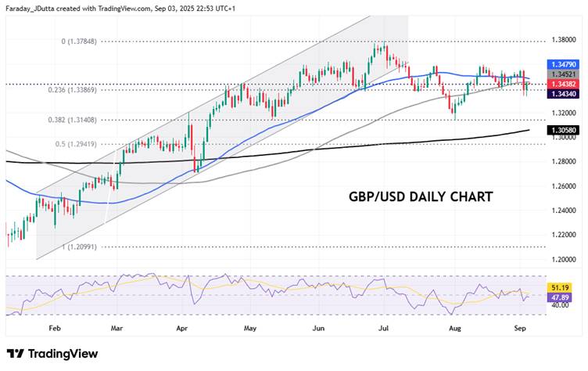Select the 0 (1.37848) Fibonacci level label
Screen dimensions: 588x371
click(x=79, y=41)
